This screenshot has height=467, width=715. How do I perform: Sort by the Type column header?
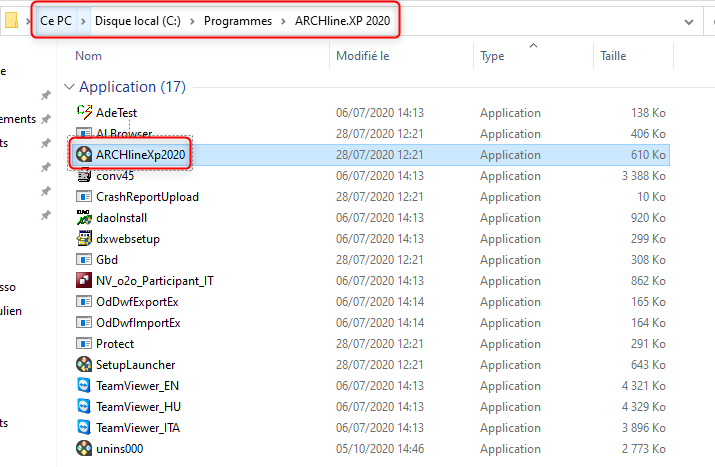pos(492,56)
